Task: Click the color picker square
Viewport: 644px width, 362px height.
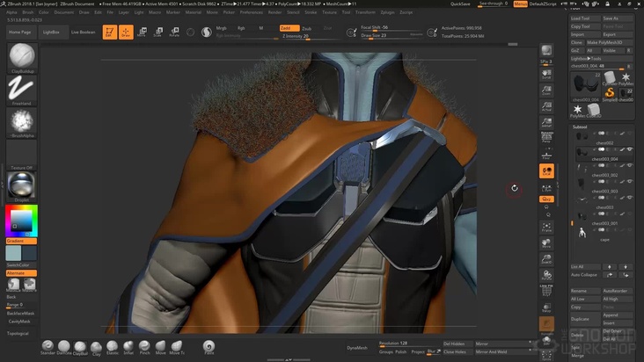Action: click(21, 221)
